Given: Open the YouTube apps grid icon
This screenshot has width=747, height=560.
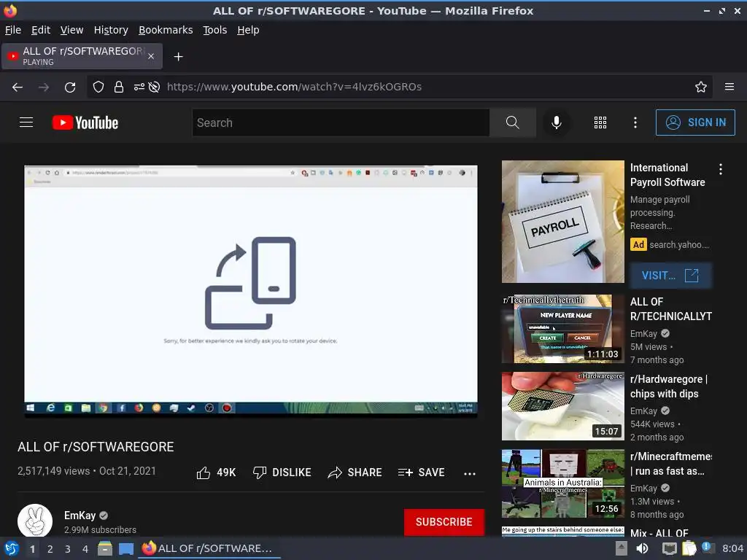Looking at the screenshot, I should pos(600,122).
